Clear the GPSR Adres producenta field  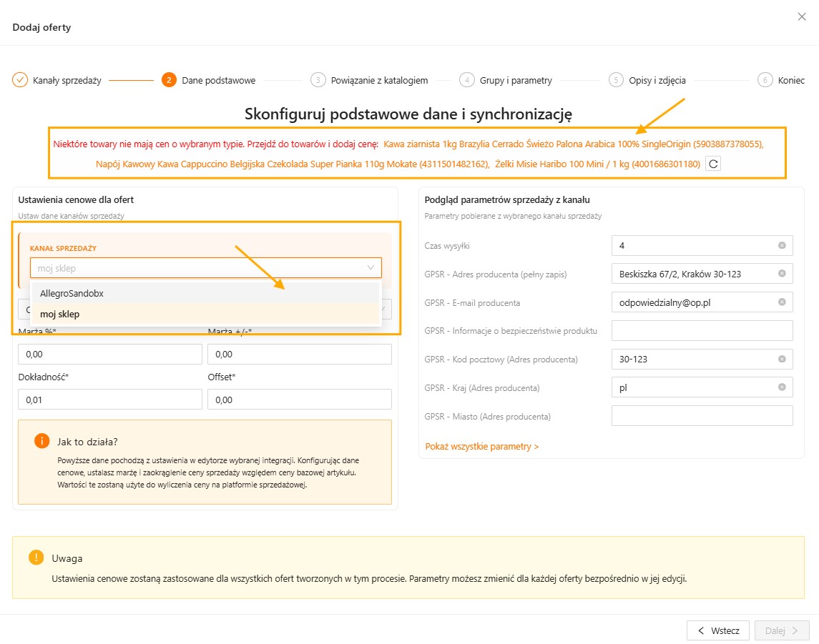pyautogui.click(x=781, y=274)
